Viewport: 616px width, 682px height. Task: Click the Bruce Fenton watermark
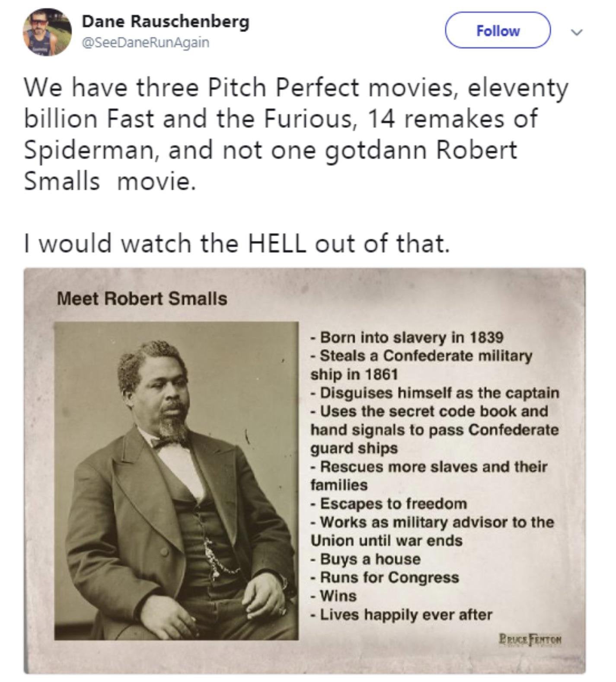click(530, 638)
